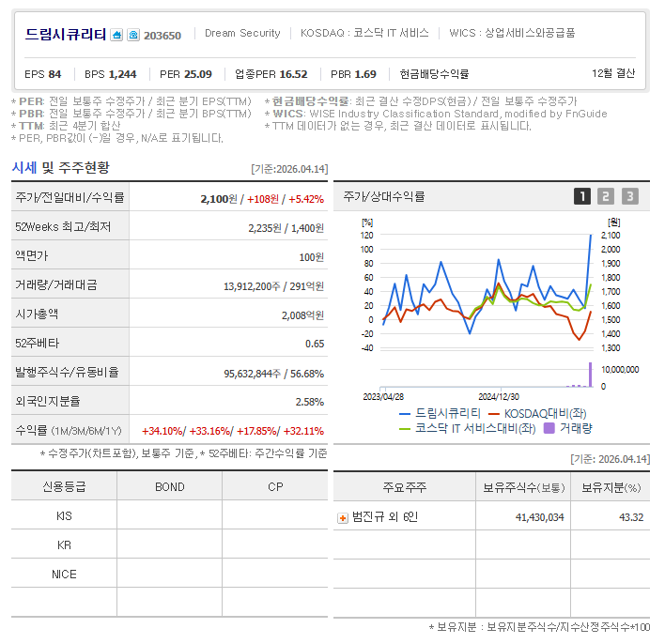Select the 보유지분(%) column header

coord(611,488)
